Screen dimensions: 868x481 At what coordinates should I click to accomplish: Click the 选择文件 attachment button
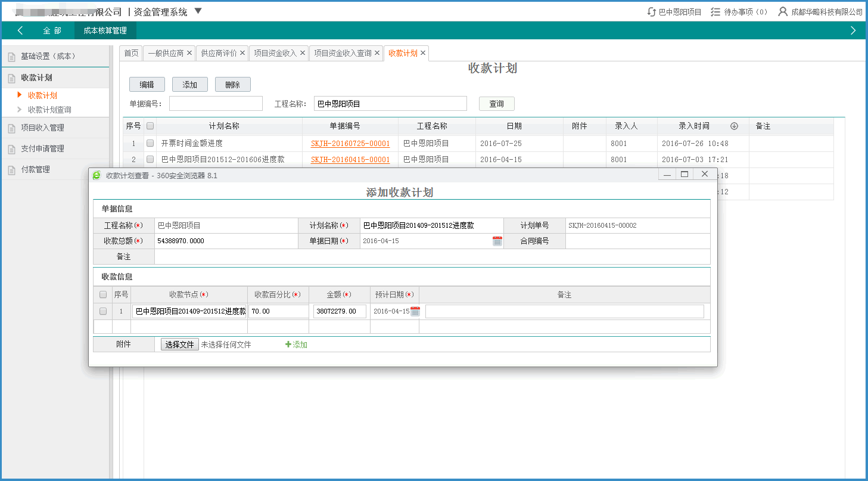click(179, 345)
